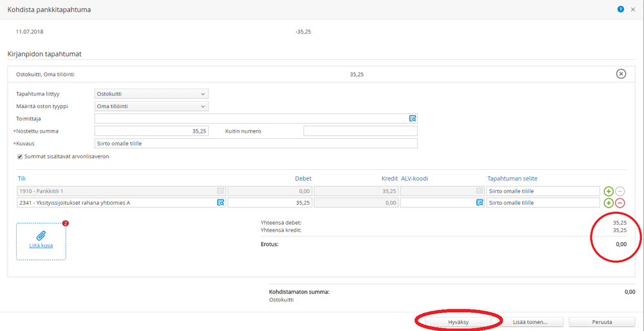Click the Kohdistamaton summa label

(x=299, y=292)
